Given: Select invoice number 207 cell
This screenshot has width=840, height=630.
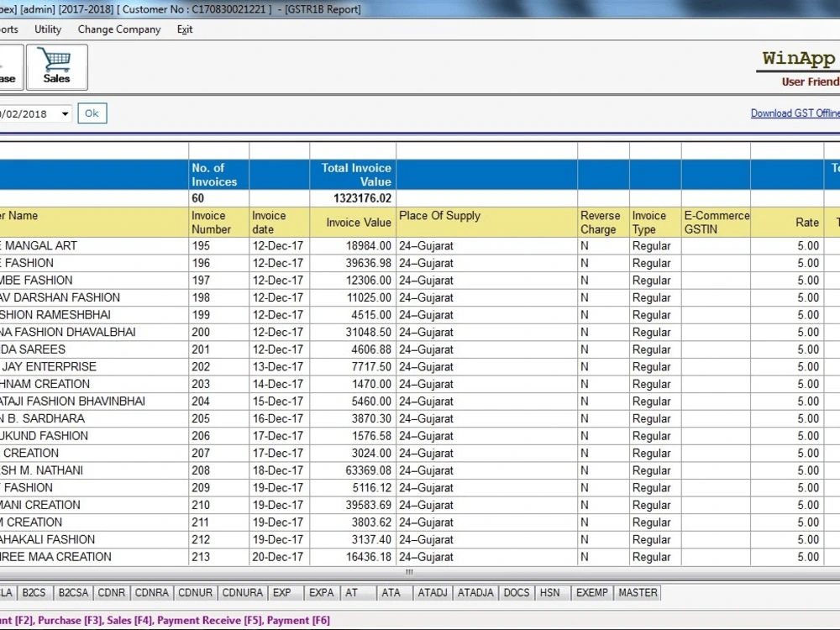Looking at the screenshot, I should coord(218,453).
